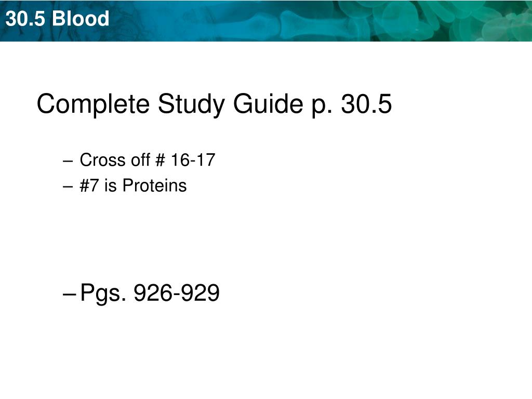Select the number range "16-17"
The width and height of the screenshot is (532, 399).
(193, 160)
